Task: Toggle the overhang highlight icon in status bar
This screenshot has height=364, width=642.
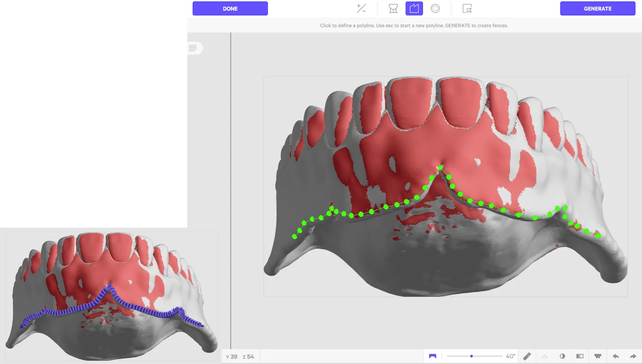Action: click(433, 356)
